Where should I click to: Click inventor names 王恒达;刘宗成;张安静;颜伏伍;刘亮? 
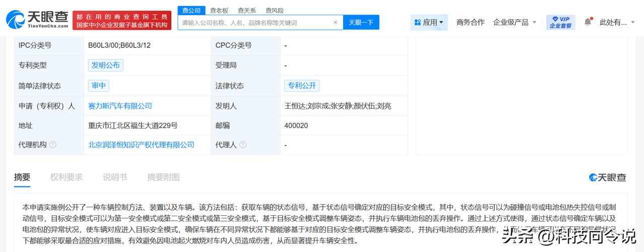coord(338,106)
